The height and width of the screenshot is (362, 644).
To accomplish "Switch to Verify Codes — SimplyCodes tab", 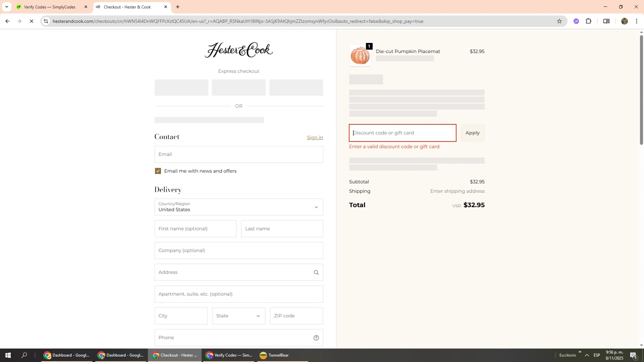I will click(49, 7).
